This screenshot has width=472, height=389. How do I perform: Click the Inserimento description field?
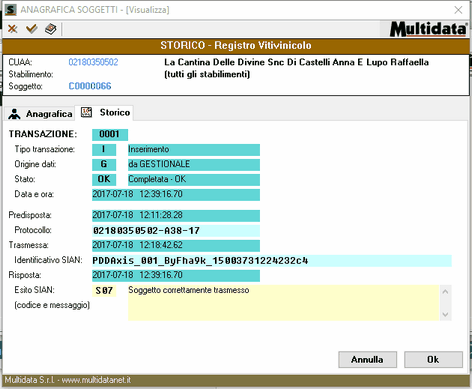coord(194,150)
